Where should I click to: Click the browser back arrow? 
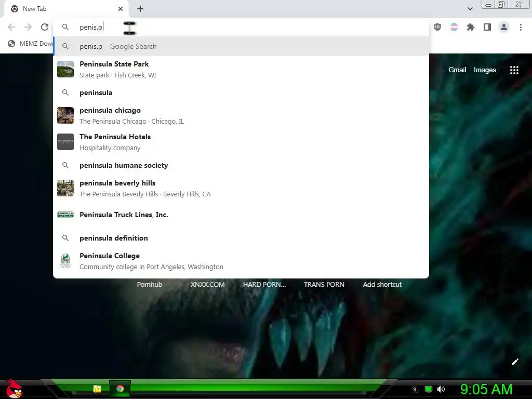[11, 27]
